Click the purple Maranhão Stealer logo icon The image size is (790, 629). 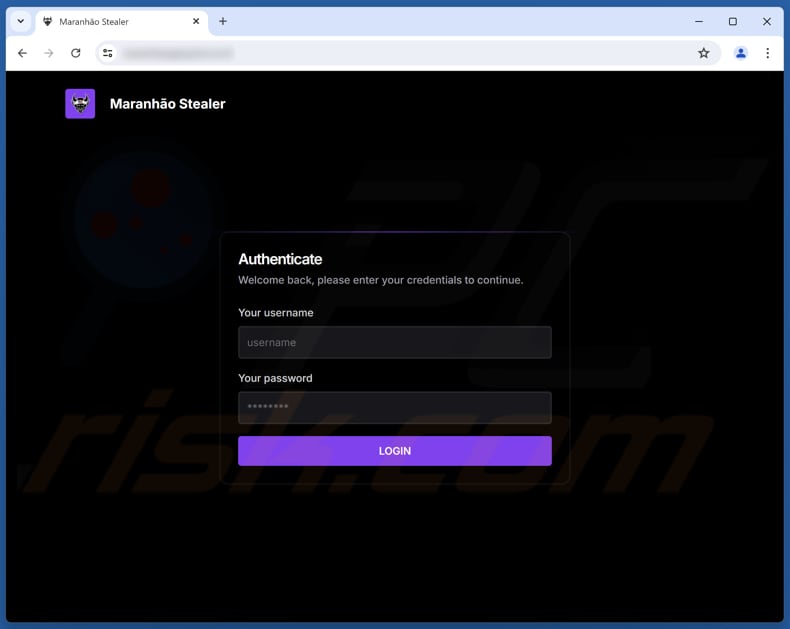click(x=80, y=104)
